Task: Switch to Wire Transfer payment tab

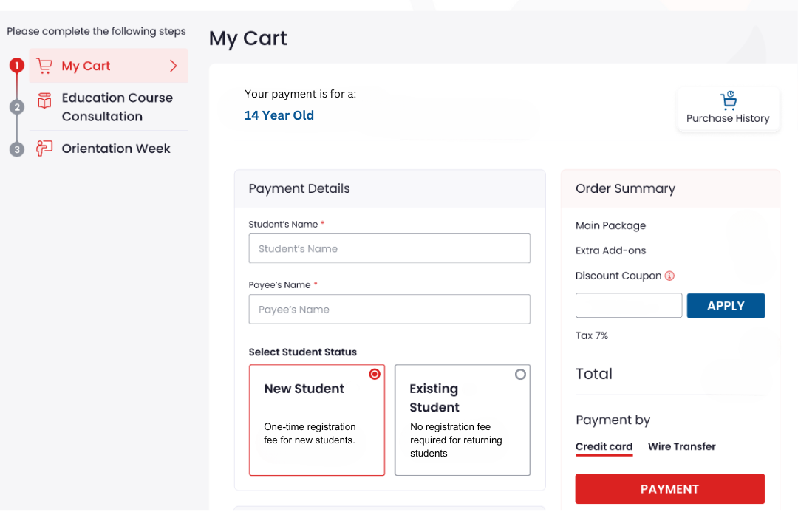Action: click(x=681, y=446)
